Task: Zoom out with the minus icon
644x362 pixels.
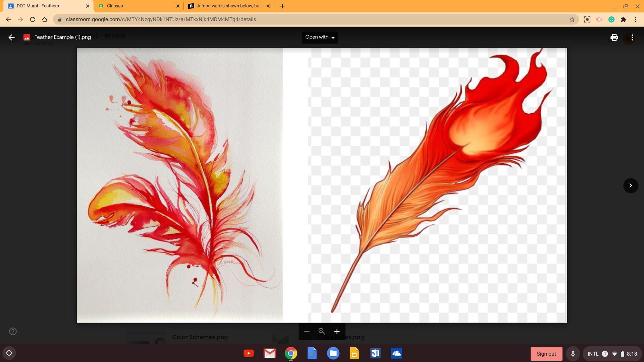Action: (307, 331)
